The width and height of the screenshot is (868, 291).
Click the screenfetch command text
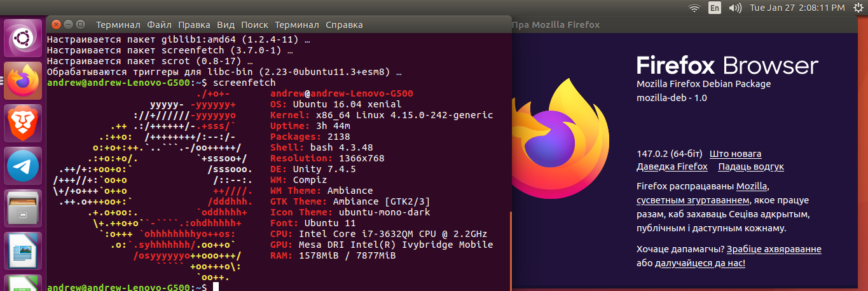tap(245, 83)
